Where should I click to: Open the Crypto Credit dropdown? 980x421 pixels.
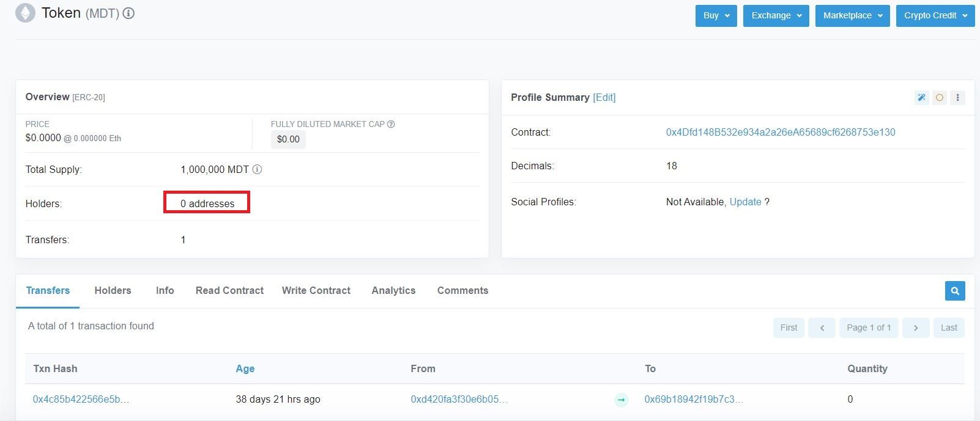click(x=935, y=16)
